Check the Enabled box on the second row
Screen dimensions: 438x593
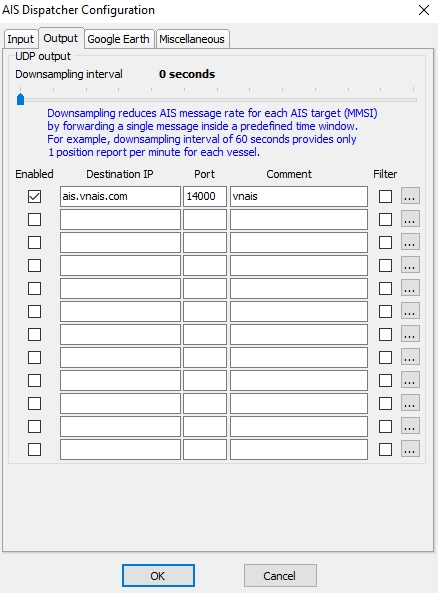(x=34, y=219)
